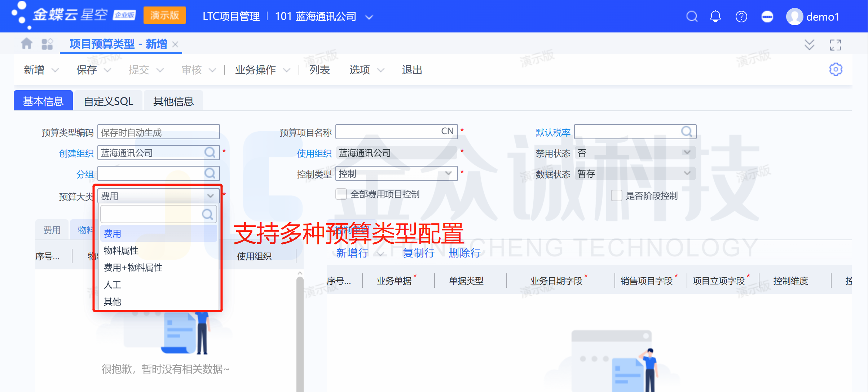This screenshot has height=392, width=868.
Task: Select 费用+物料属性 from the list
Action: point(133,268)
